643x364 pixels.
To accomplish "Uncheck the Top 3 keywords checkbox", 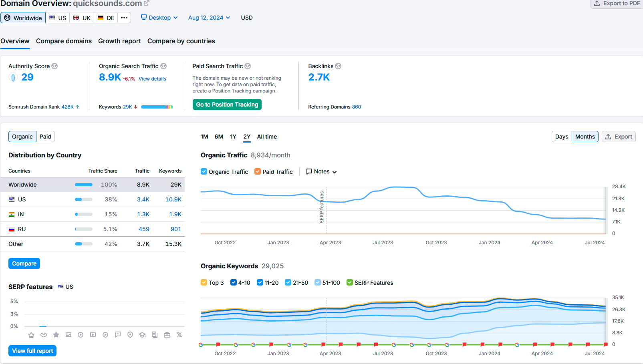I will click(x=204, y=283).
